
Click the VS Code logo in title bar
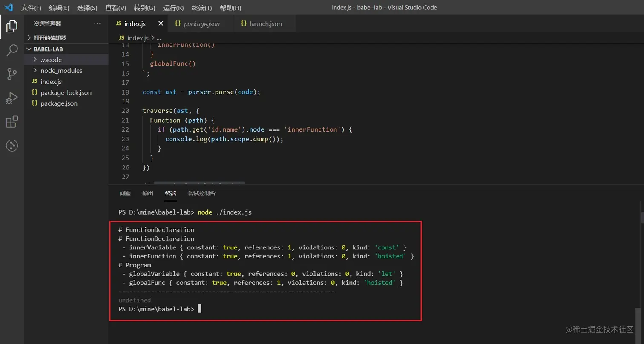(x=9, y=8)
